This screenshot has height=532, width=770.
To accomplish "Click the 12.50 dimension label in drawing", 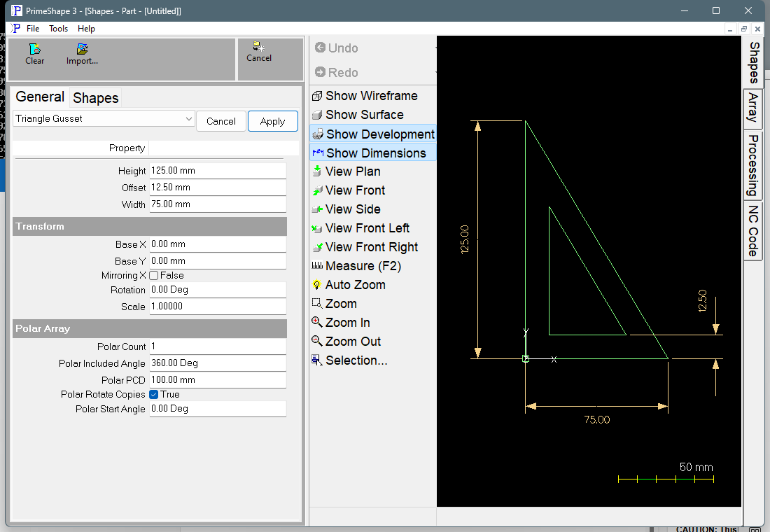I will tap(702, 300).
